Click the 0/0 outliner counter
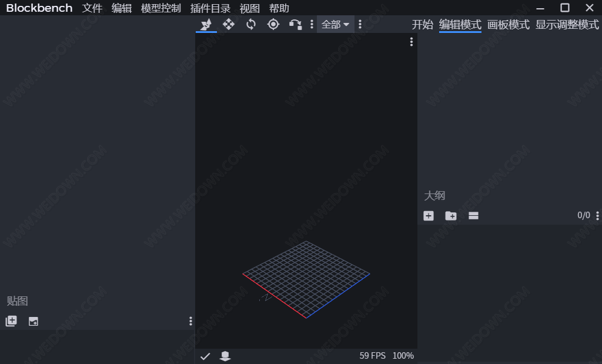Image resolution: width=602 pixels, height=364 pixels. point(584,215)
